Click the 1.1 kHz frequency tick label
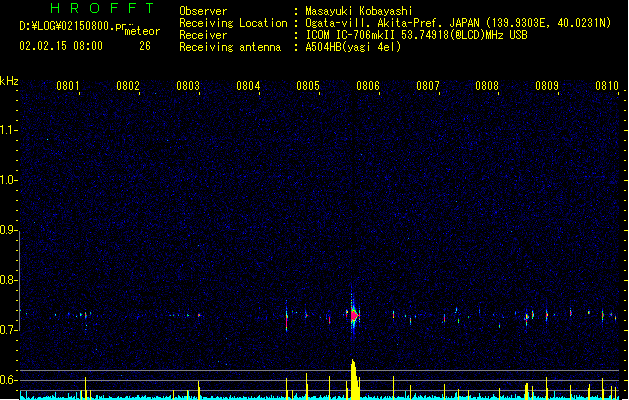This screenshot has width=629, height=400. point(8,130)
